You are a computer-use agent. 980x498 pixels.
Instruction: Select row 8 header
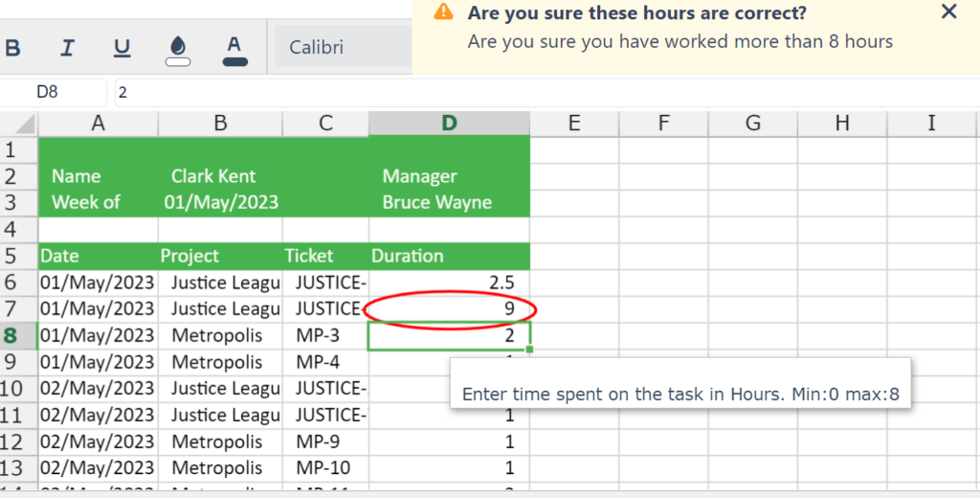point(19,336)
